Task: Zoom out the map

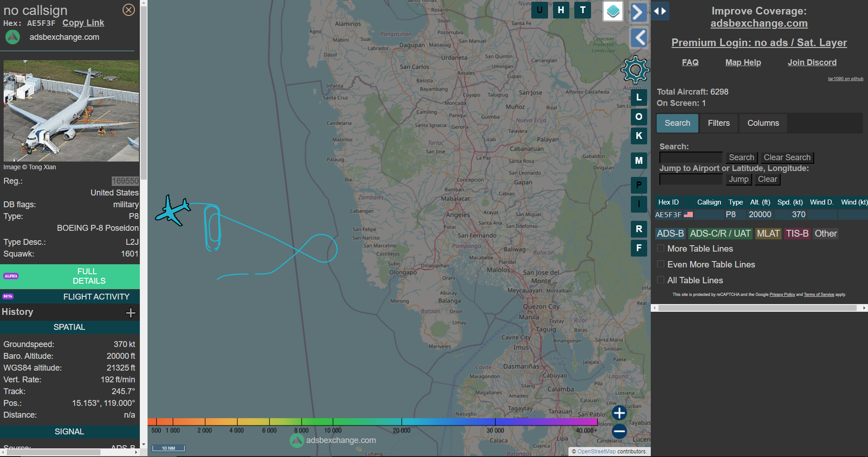Action: point(620,431)
